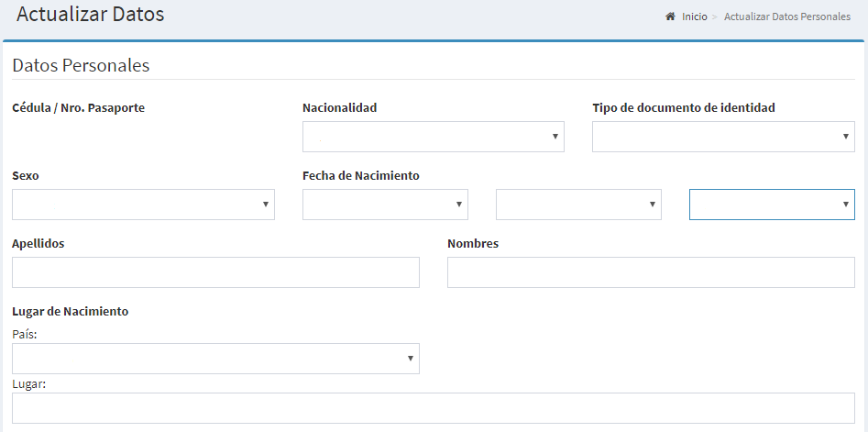Click the País dropdown arrow

(x=411, y=359)
